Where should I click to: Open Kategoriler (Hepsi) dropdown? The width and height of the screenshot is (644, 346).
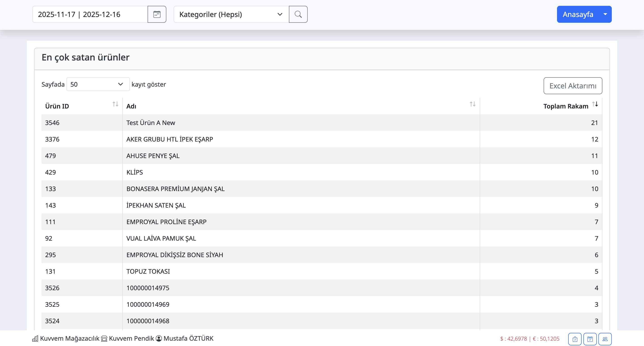point(231,14)
